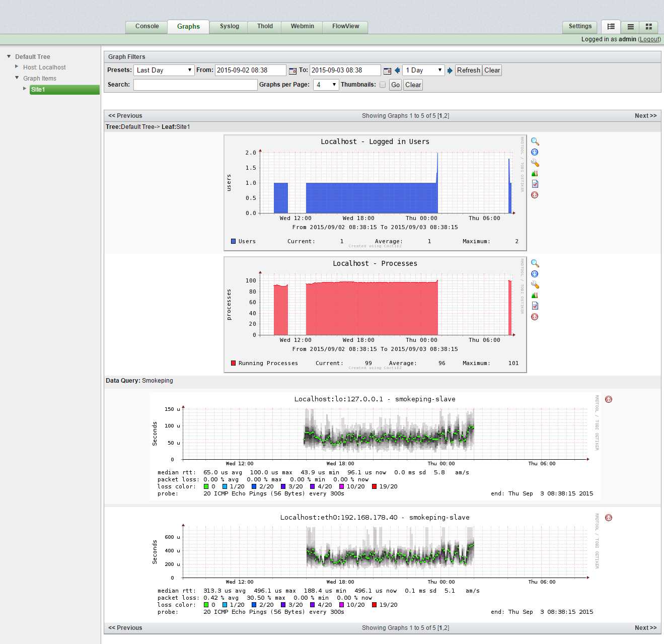Open wrench properties for Logged in Users graph
664x644 pixels.
(x=535, y=163)
